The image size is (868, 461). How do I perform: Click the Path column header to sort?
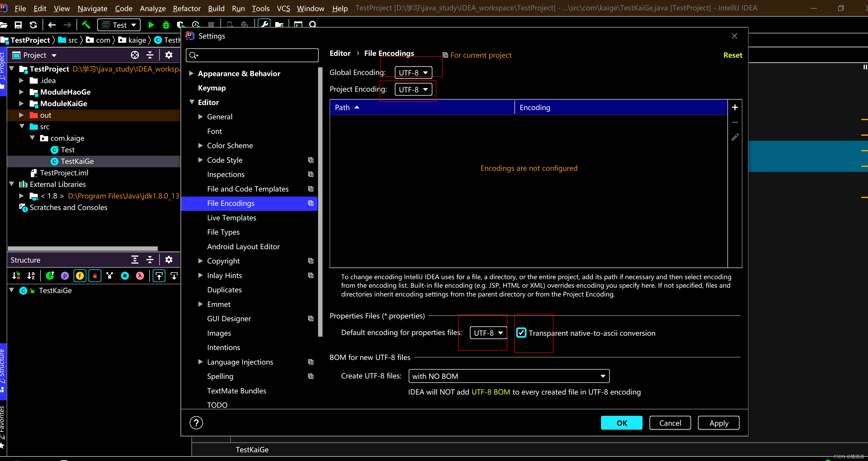click(422, 107)
